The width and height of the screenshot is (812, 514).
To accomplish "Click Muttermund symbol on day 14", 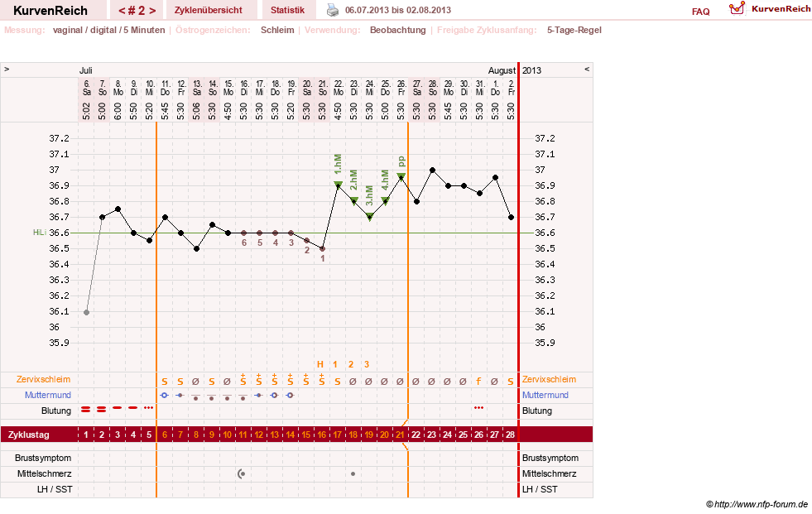I will 291,395.
